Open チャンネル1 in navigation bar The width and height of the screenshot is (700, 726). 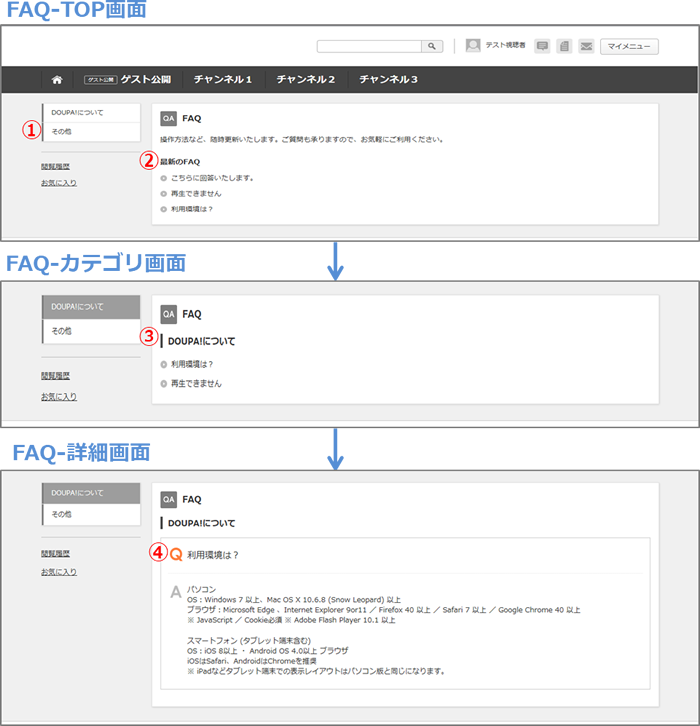pyautogui.click(x=223, y=80)
